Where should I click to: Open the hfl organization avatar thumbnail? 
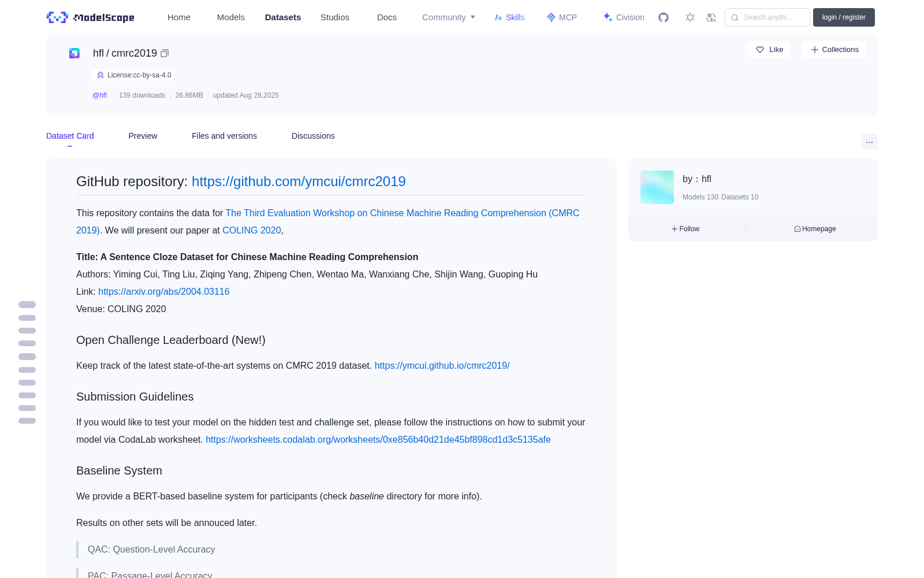pyautogui.click(x=657, y=187)
